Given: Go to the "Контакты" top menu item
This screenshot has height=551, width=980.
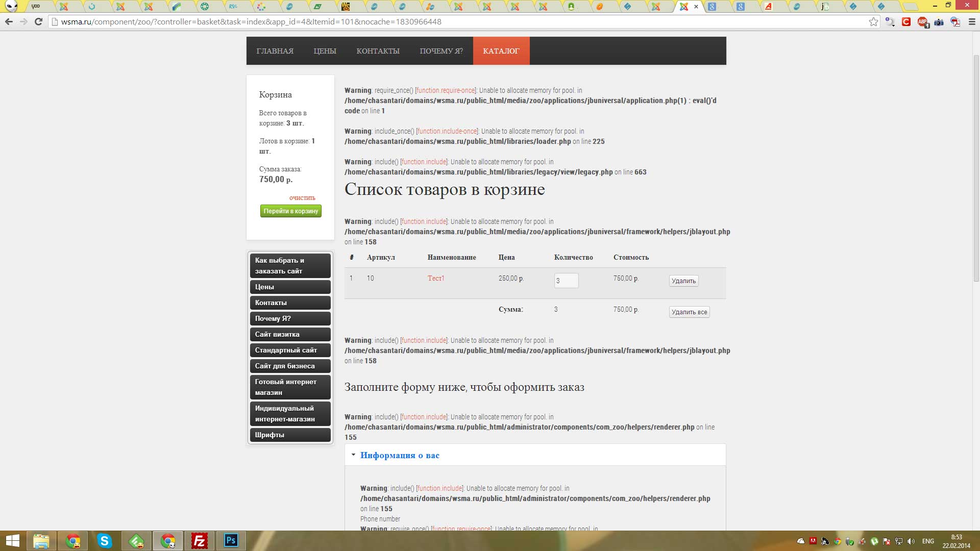Looking at the screenshot, I should coord(378,51).
